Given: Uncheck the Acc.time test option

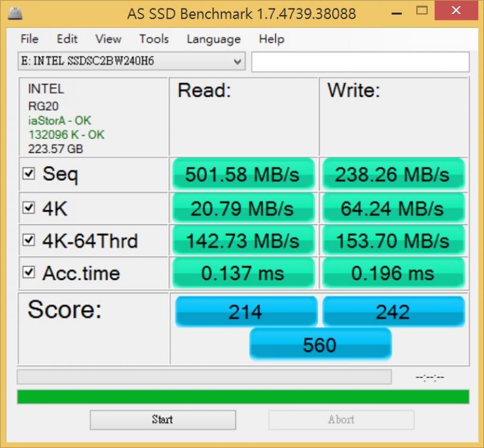Looking at the screenshot, I should [28, 273].
